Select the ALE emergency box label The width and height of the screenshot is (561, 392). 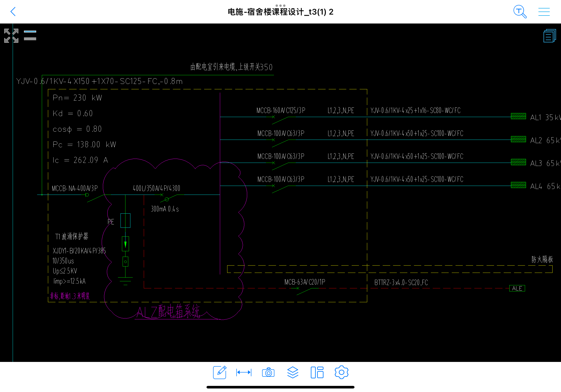[517, 288]
